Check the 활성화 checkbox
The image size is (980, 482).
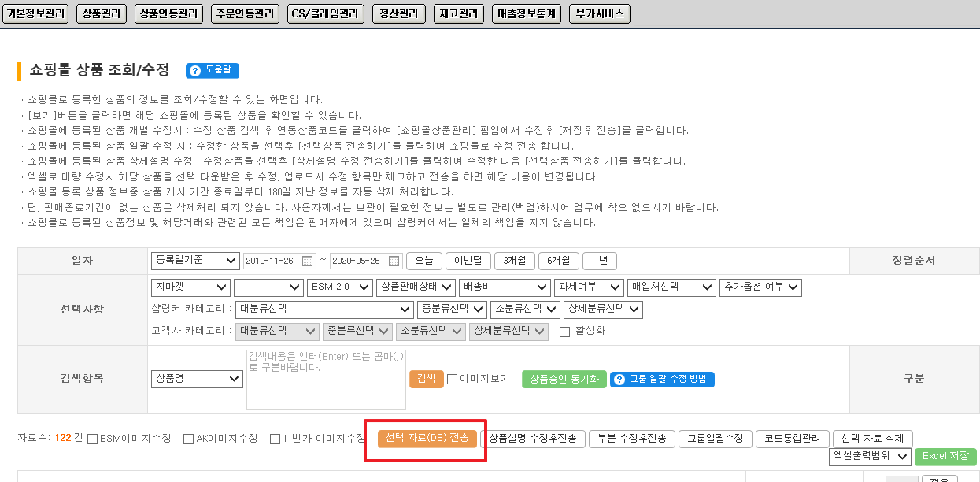564,332
